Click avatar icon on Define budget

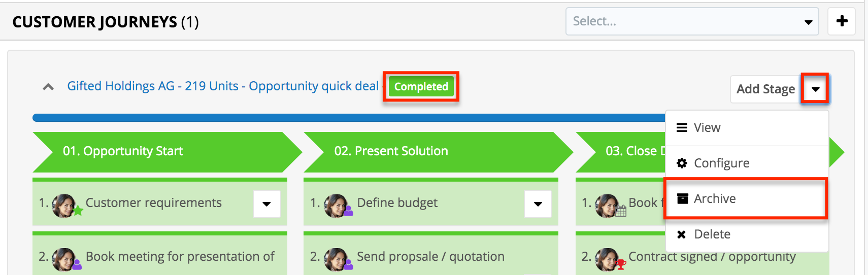click(336, 205)
